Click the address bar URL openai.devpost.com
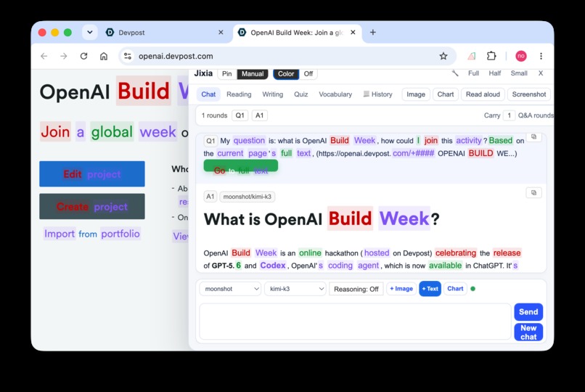Image resolution: width=585 pixels, height=392 pixels. point(176,57)
